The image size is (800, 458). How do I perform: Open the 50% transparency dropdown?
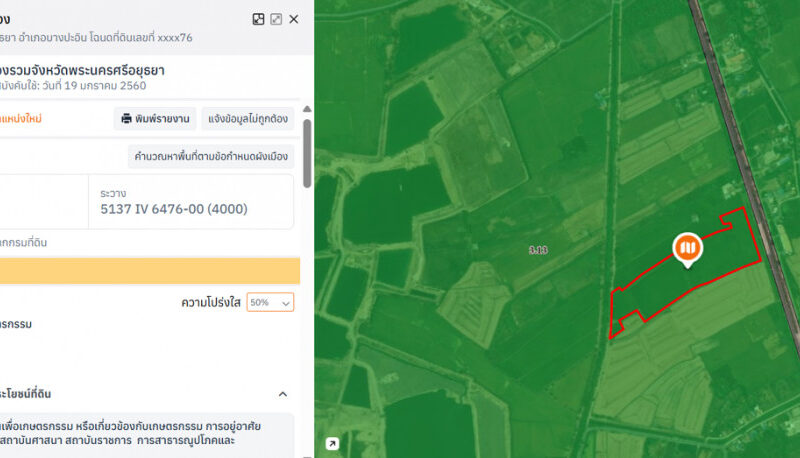270,302
